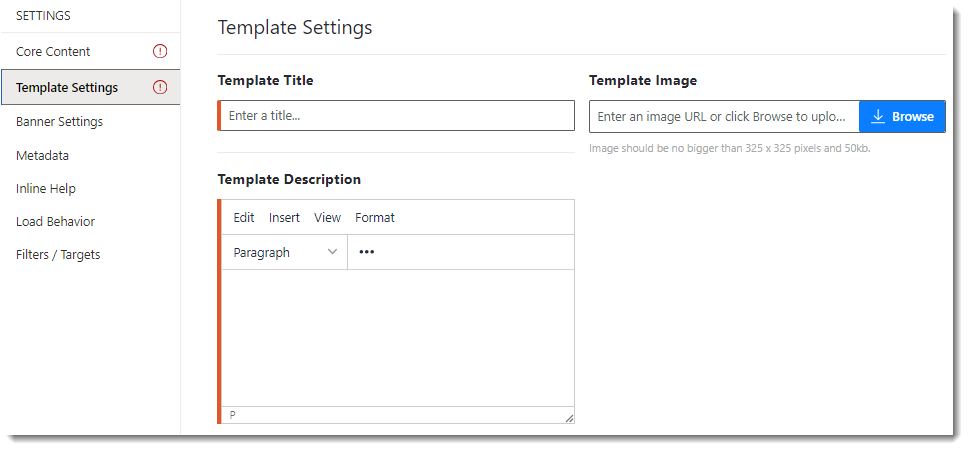Click the Template Settings page heading
Image resolution: width=968 pixels, height=450 pixels.
coord(295,28)
